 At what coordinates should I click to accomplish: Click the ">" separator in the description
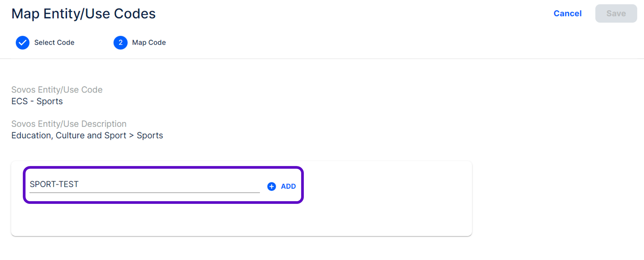click(x=131, y=136)
